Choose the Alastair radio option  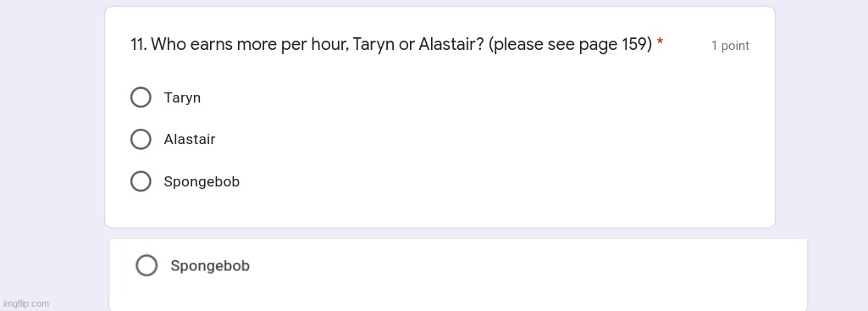(x=141, y=139)
